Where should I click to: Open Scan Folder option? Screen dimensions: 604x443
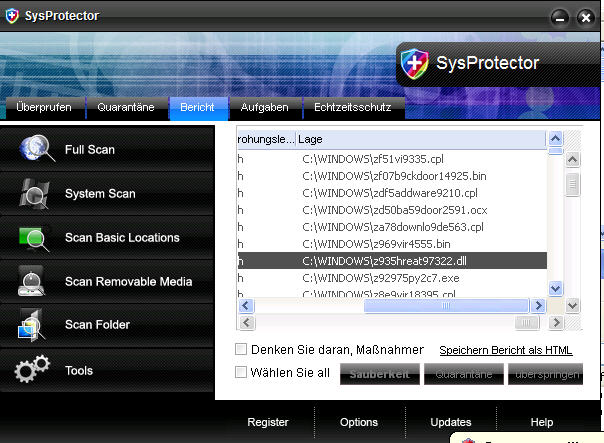107,325
